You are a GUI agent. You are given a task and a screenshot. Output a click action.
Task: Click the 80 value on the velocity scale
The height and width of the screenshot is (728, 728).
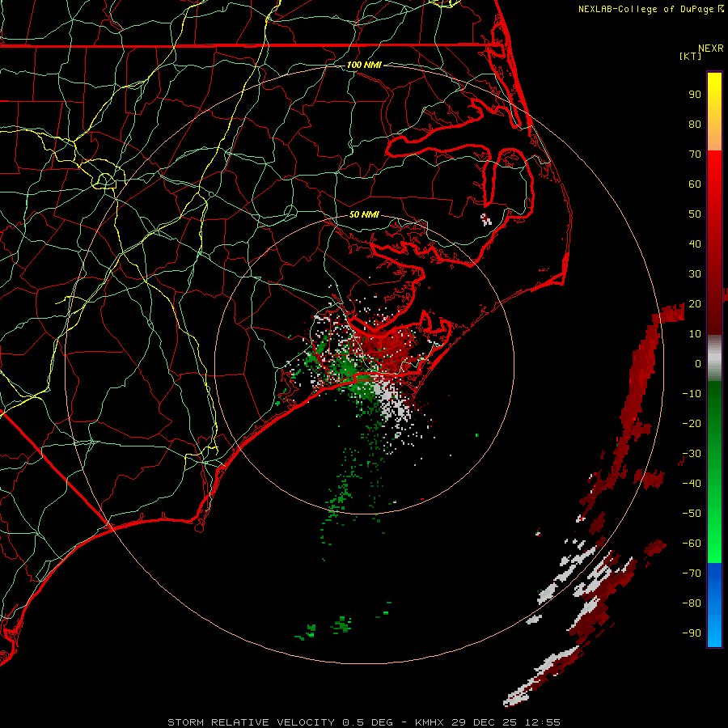pos(695,125)
